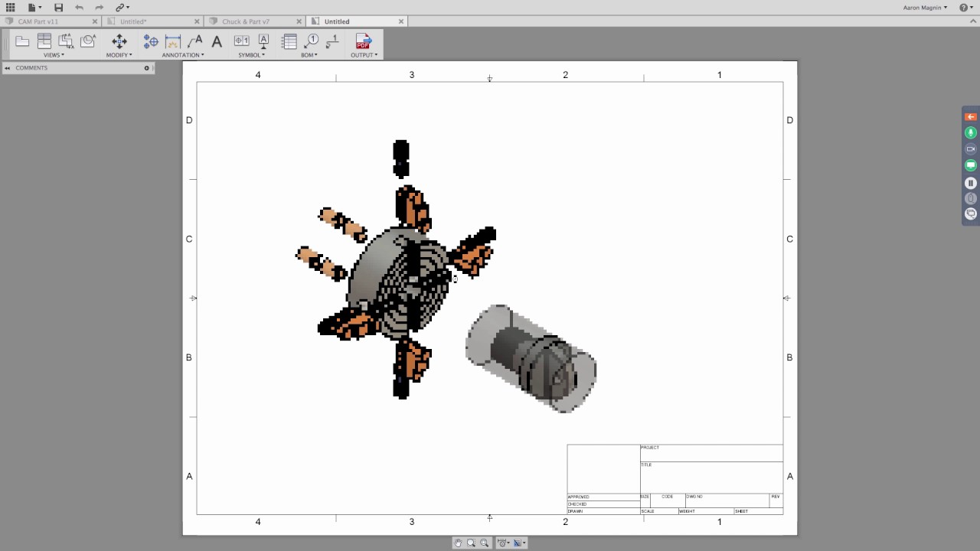The width and height of the screenshot is (980, 551).
Task: Click the APPROVED field in title block
Action: [603, 497]
